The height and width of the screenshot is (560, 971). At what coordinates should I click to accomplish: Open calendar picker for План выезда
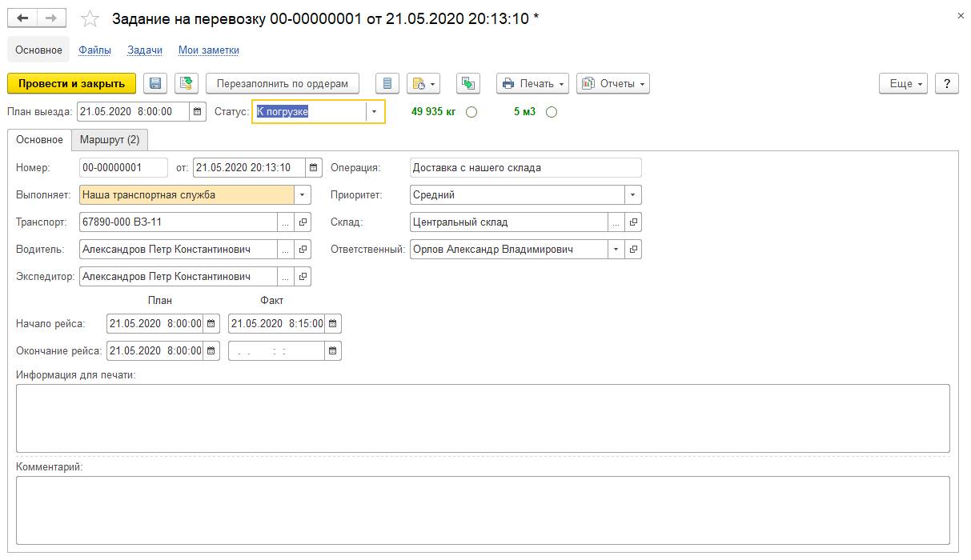click(x=198, y=112)
